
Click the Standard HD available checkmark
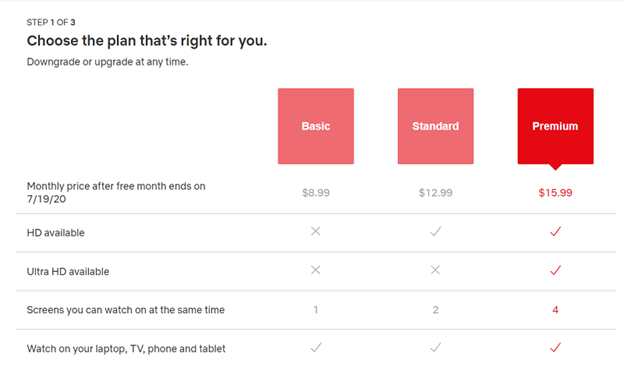(435, 231)
